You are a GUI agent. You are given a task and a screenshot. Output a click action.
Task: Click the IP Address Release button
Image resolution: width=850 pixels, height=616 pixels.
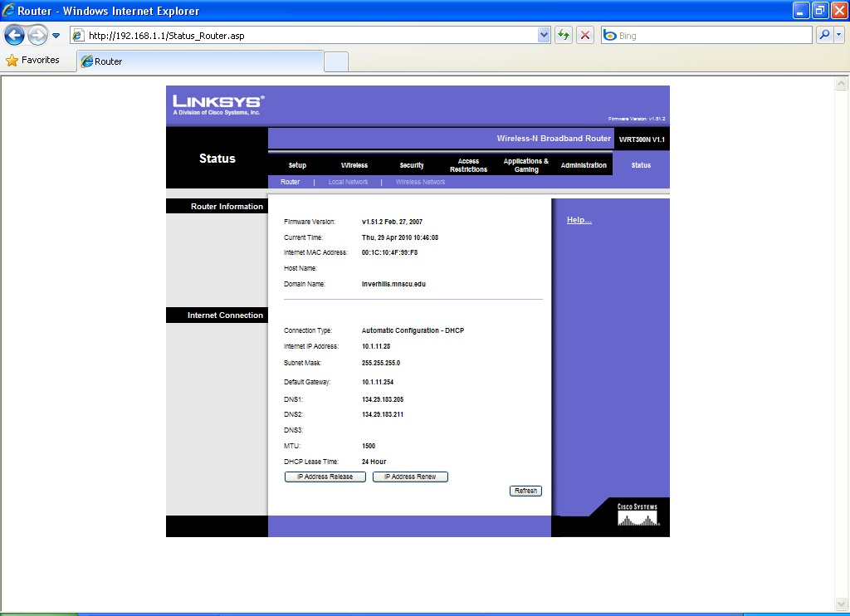(325, 477)
